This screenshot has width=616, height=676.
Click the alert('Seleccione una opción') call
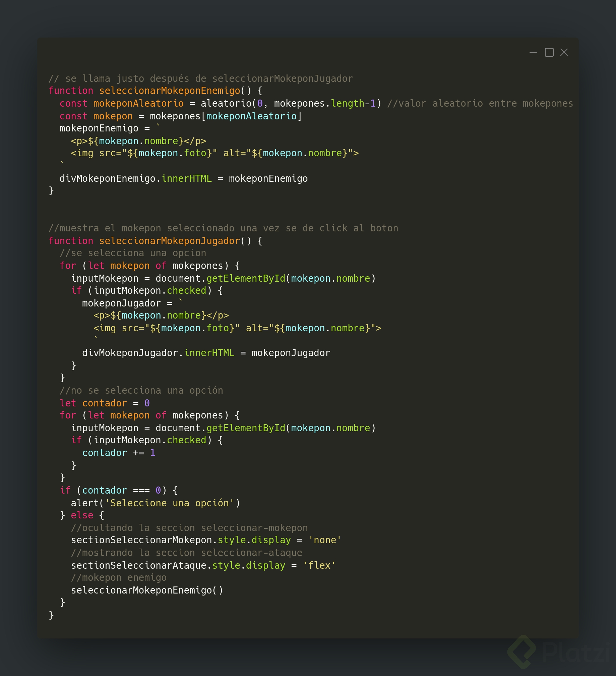tap(156, 503)
